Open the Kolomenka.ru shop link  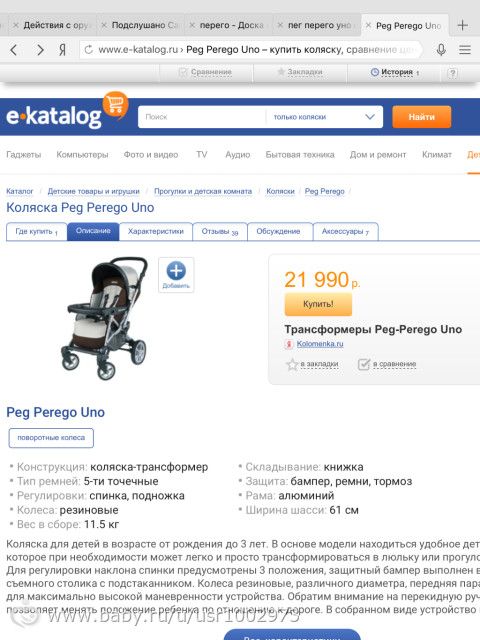coord(320,344)
